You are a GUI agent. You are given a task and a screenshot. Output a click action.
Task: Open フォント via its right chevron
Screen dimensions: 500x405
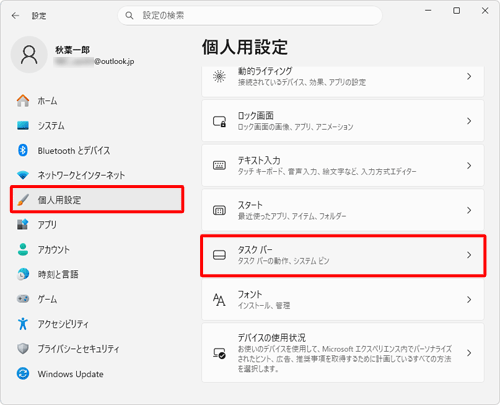469,300
